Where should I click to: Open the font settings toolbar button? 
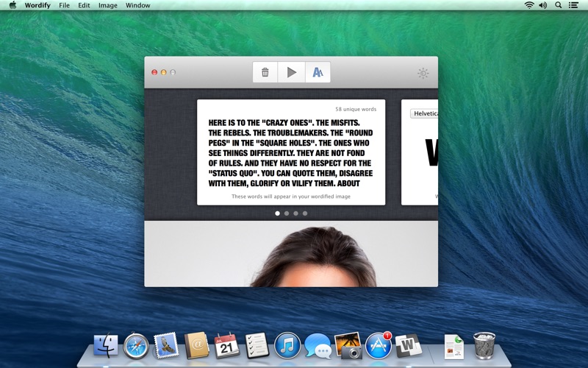pyautogui.click(x=318, y=72)
